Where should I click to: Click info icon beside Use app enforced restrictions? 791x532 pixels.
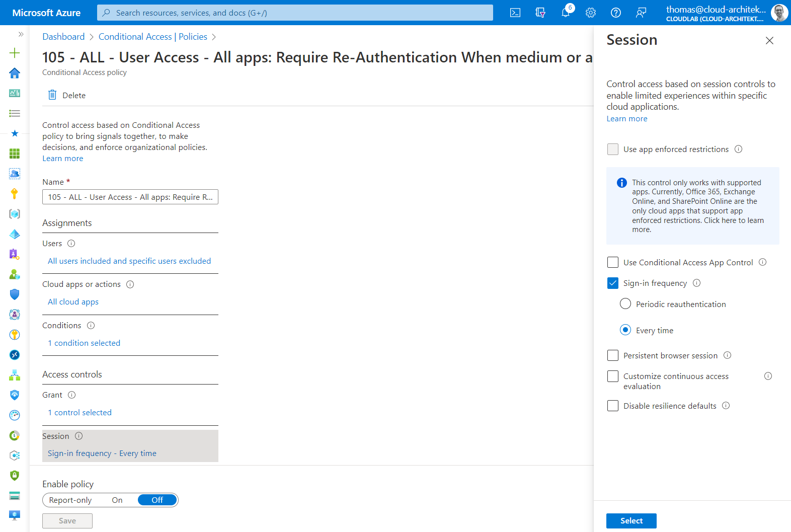[x=739, y=149]
